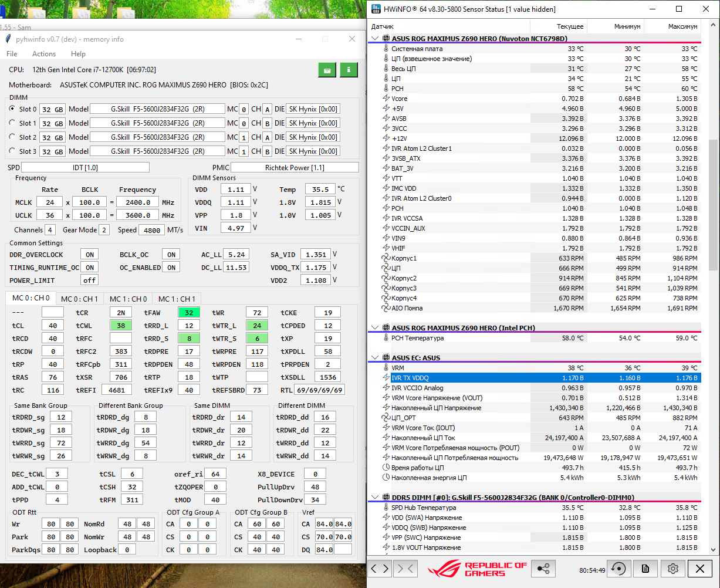This screenshot has width=720, height=588.
Task: Reset the HWiNFO clock timer button
Action: point(618,568)
